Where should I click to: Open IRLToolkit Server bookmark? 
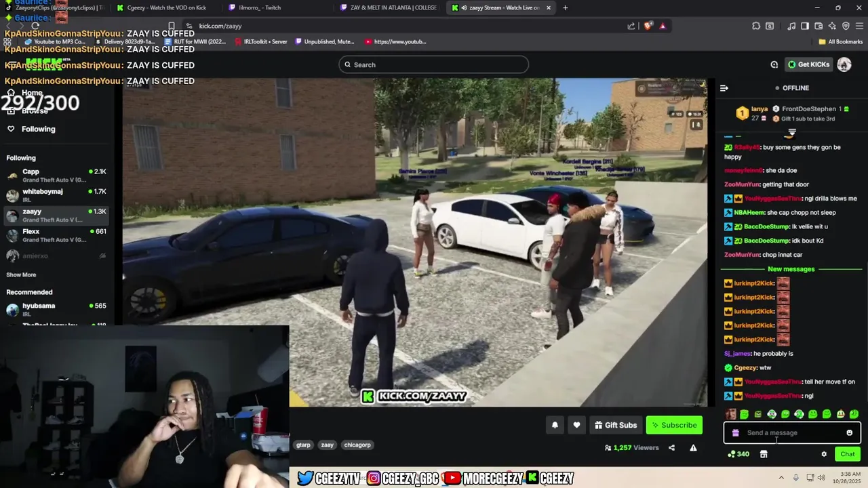click(x=261, y=41)
